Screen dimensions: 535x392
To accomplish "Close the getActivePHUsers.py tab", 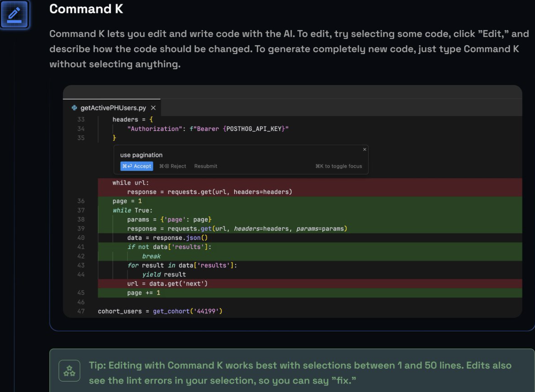I will pyautogui.click(x=153, y=108).
